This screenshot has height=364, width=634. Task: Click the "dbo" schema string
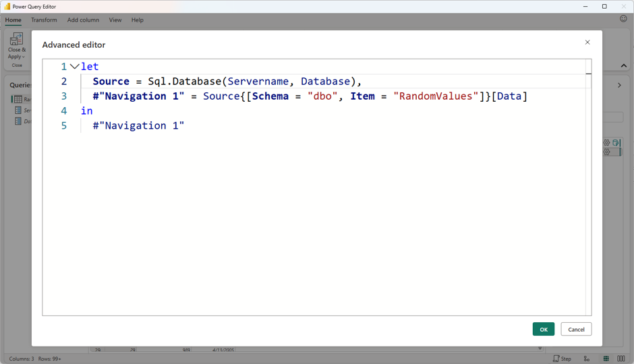[322, 96]
